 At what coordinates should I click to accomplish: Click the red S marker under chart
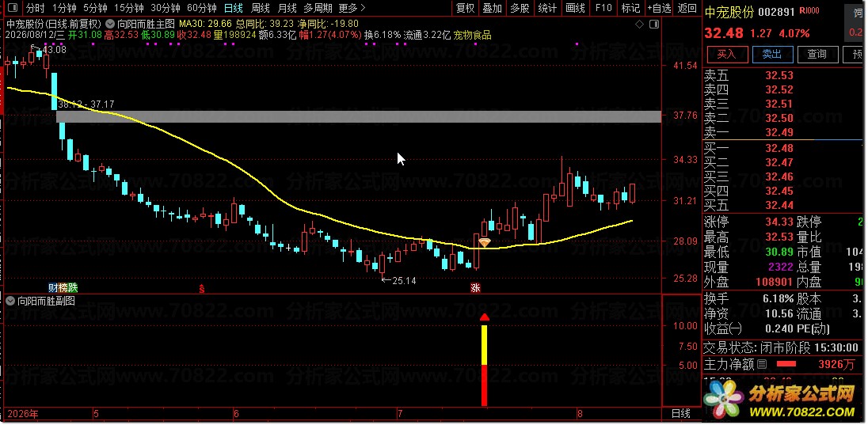(202, 288)
